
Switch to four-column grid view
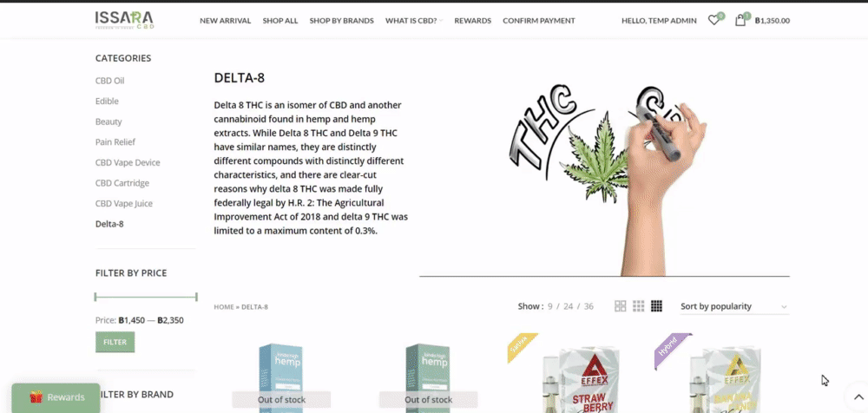point(656,306)
